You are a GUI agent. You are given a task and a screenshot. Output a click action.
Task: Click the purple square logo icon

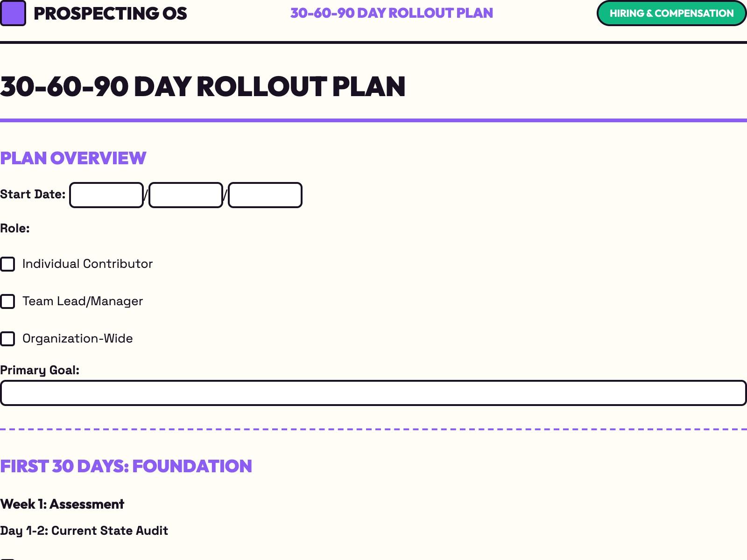[x=13, y=13]
